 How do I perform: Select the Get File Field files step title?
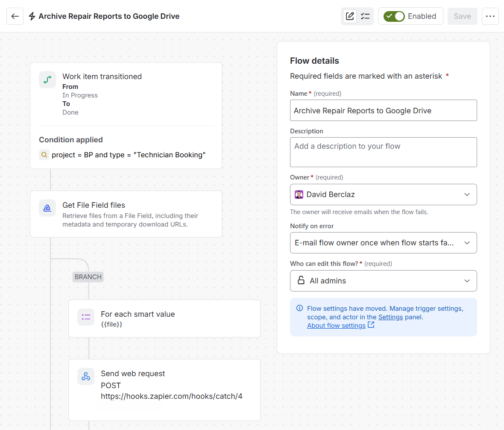94,205
